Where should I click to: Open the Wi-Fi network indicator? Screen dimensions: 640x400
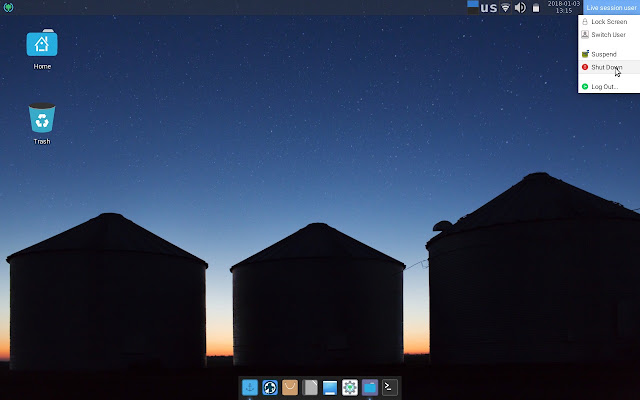point(505,7)
